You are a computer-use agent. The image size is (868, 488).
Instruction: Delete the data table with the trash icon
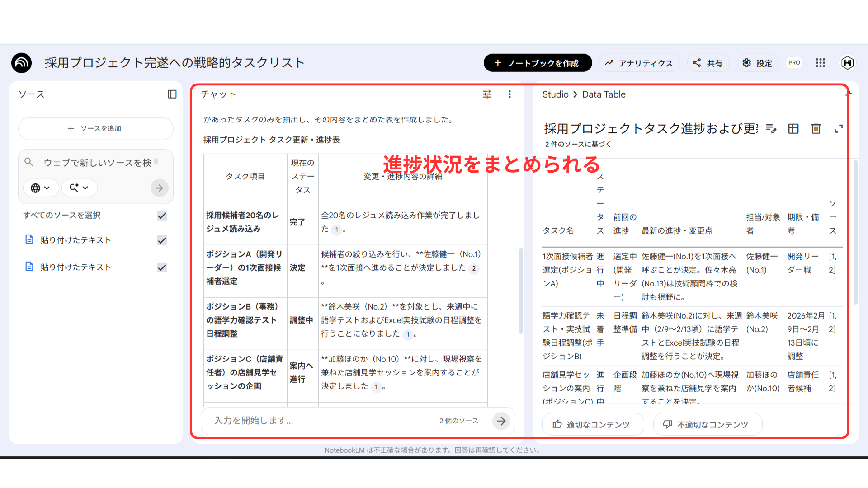point(816,129)
